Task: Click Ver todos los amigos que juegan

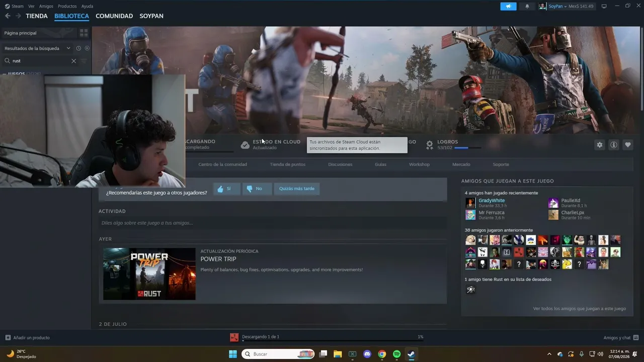Action: (x=580, y=309)
